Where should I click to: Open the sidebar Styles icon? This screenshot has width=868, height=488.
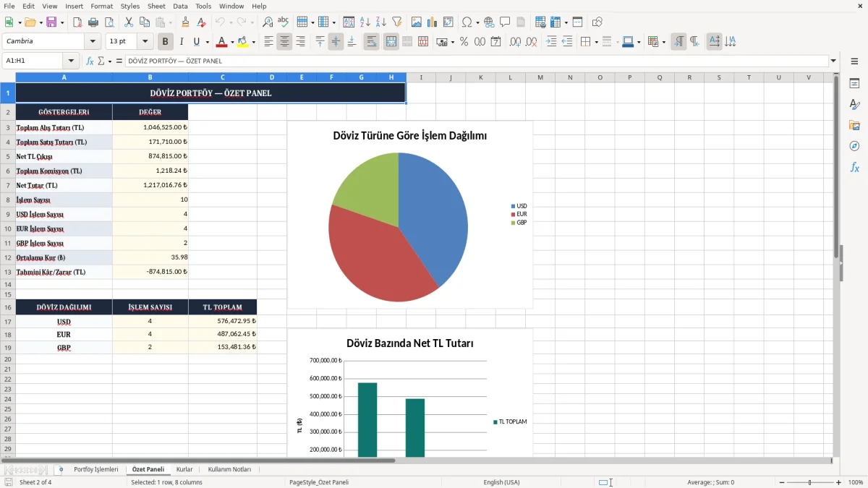pyautogui.click(x=854, y=105)
